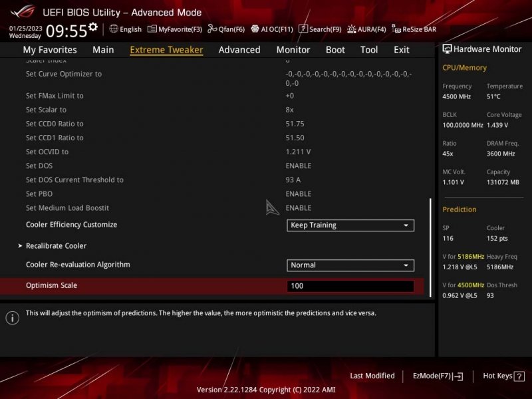Click Last Modified button
The height and width of the screenshot is (399, 532).
372,376
